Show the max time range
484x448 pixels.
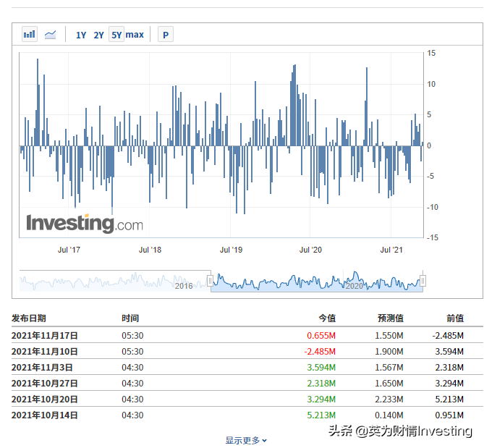pyautogui.click(x=135, y=35)
